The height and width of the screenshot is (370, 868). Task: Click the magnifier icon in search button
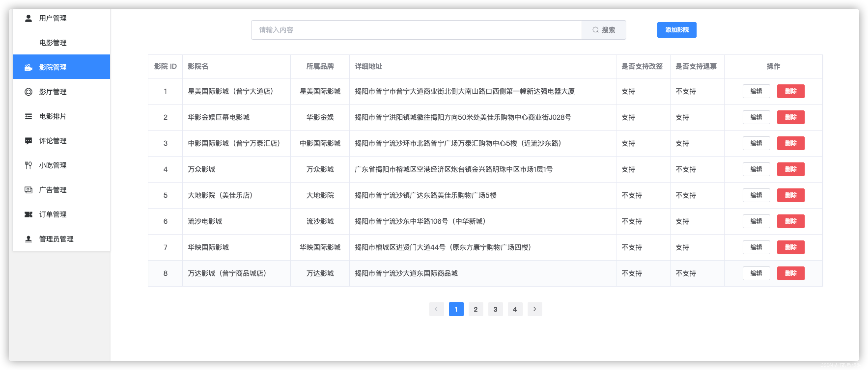595,30
